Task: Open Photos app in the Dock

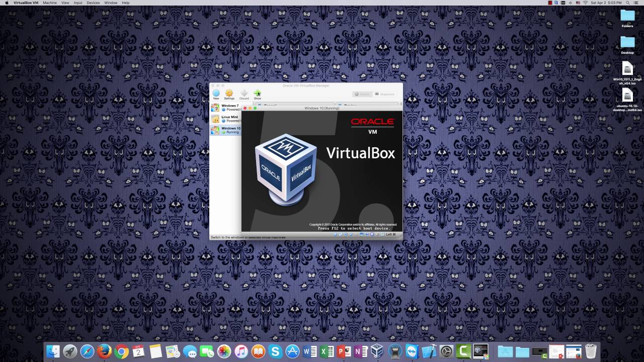Action: coord(224,351)
